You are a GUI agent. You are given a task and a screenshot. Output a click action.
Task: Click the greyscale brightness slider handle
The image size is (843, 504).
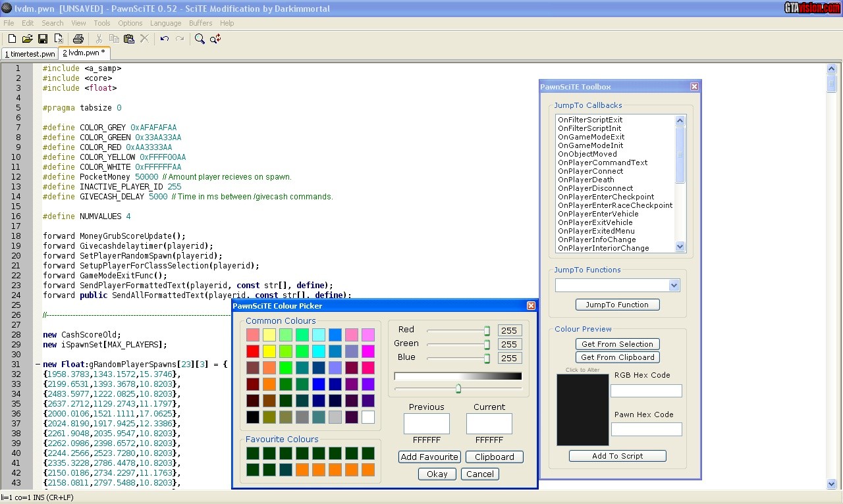point(458,389)
